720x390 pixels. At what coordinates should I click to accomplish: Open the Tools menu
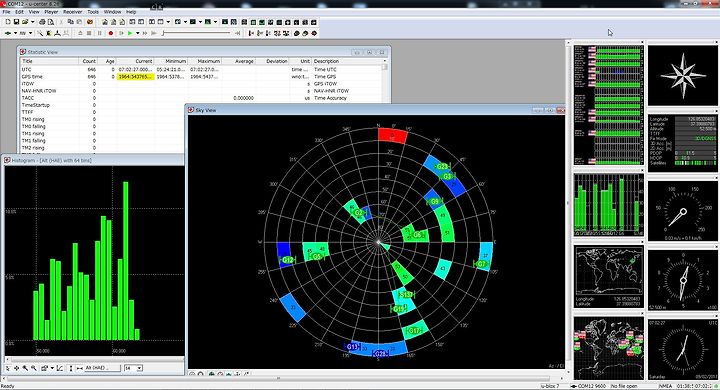click(93, 11)
